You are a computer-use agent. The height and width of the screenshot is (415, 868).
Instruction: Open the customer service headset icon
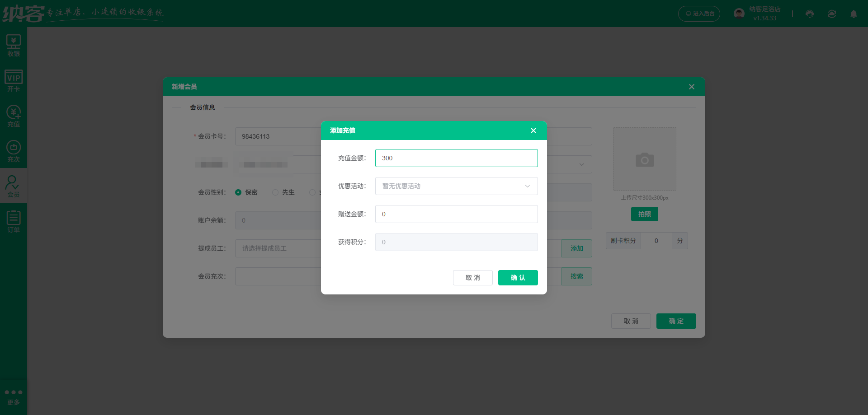(810, 14)
